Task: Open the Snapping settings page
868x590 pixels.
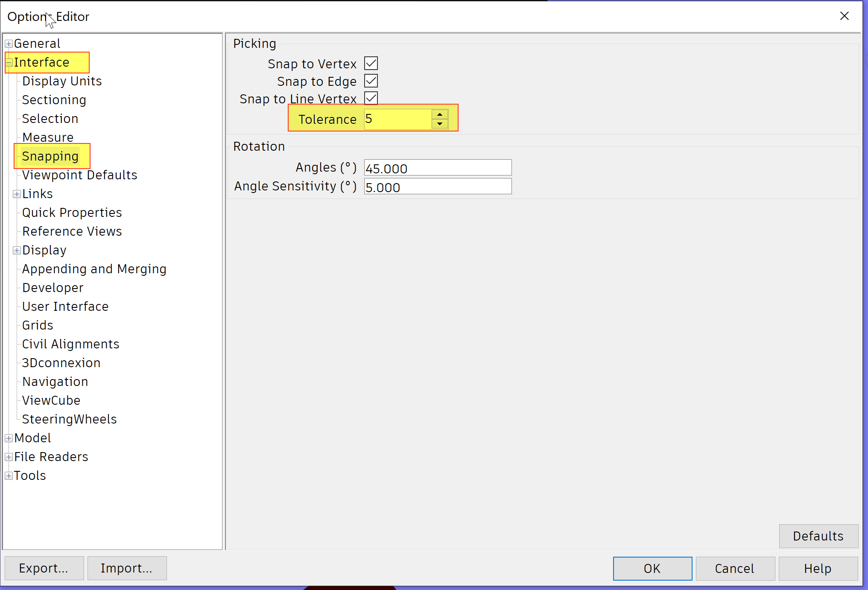Action: click(x=51, y=156)
